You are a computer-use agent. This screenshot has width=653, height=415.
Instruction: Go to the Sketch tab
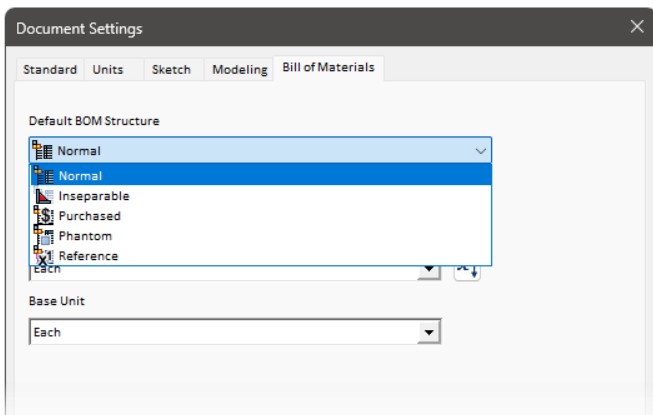click(x=167, y=70)
